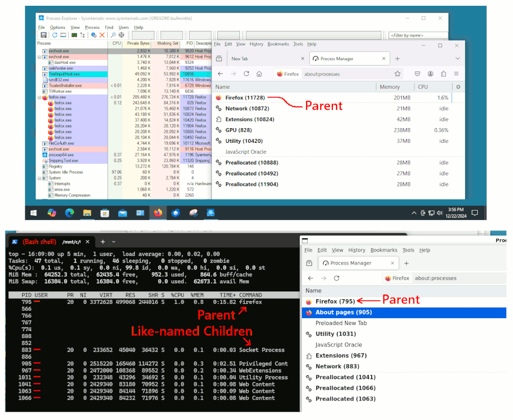
Task: Open the process Properties icon in toolbar
Action: tap(94, 35)
